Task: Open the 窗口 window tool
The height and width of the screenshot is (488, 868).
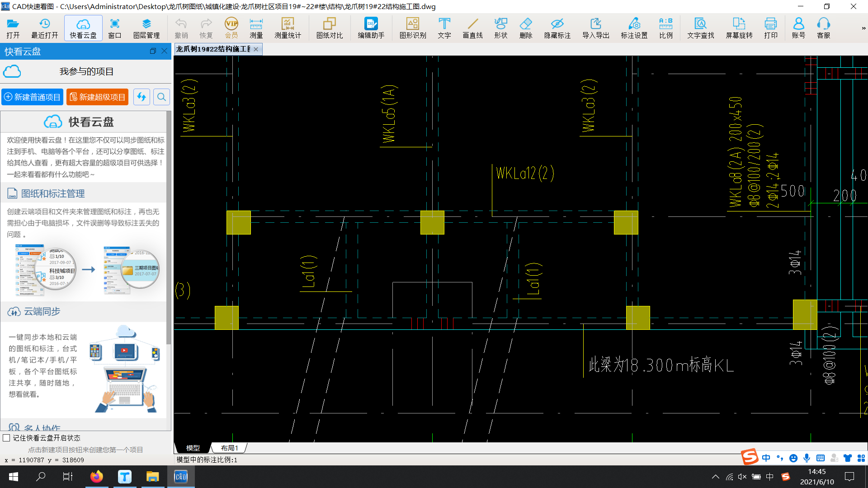Action: (x=115, y=28)
